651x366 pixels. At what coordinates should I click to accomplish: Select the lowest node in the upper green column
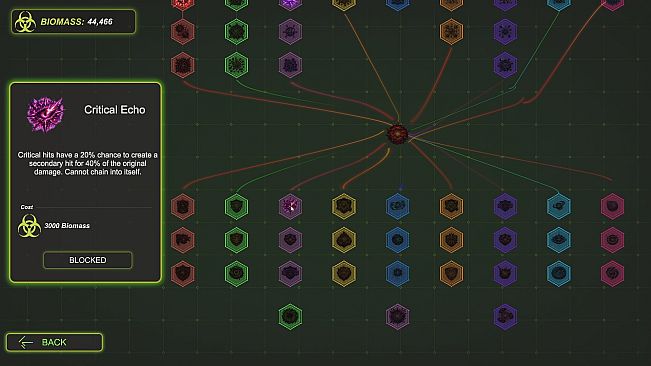click(x=236, y=65)
